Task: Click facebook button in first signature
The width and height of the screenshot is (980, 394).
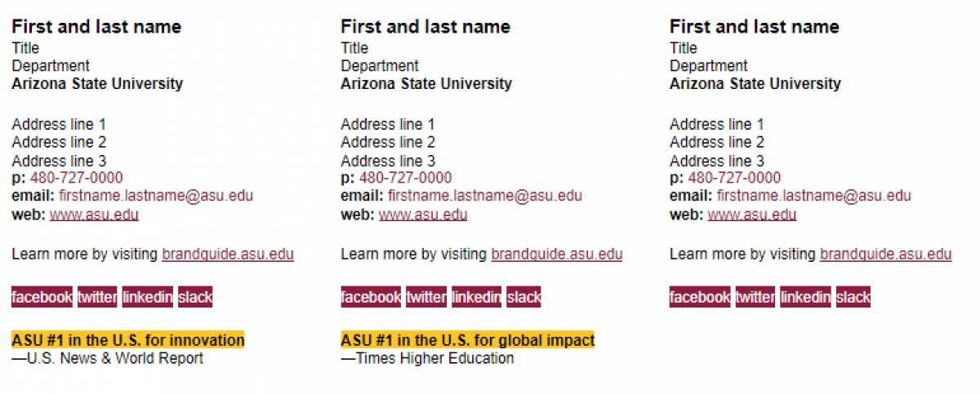Action: click(42, 298)
